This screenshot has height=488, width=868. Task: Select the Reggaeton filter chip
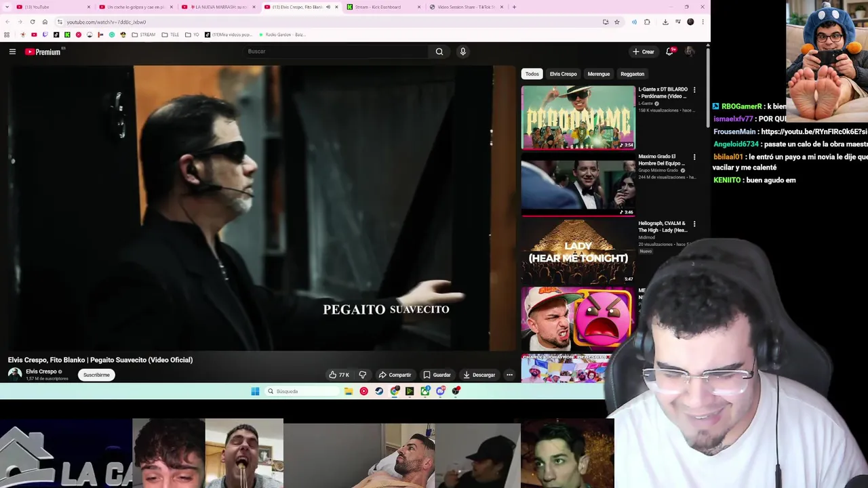click(632, 74)
